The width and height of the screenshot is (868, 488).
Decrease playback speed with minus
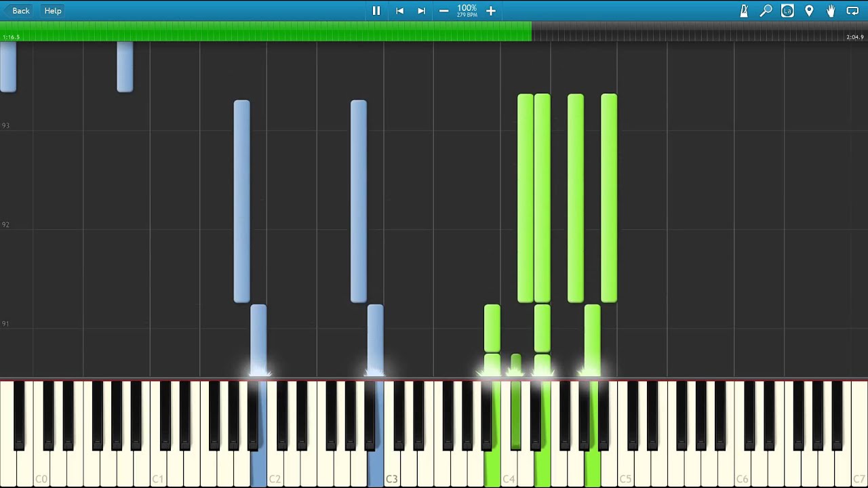pyautogui.click(x=443, y=11)
